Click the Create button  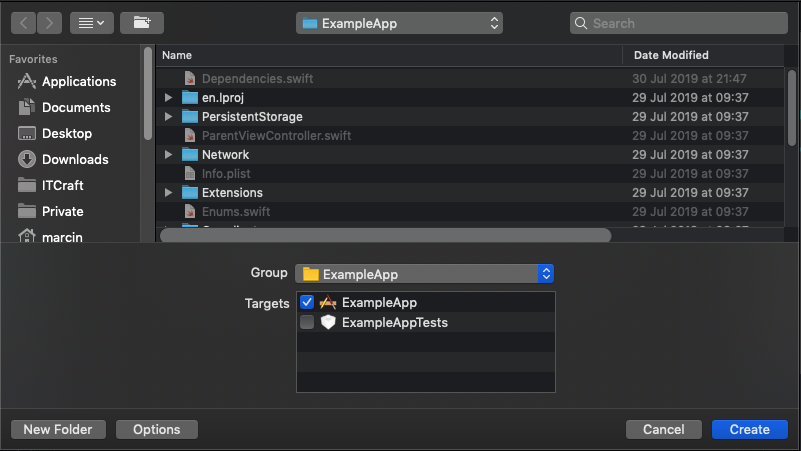749,429
